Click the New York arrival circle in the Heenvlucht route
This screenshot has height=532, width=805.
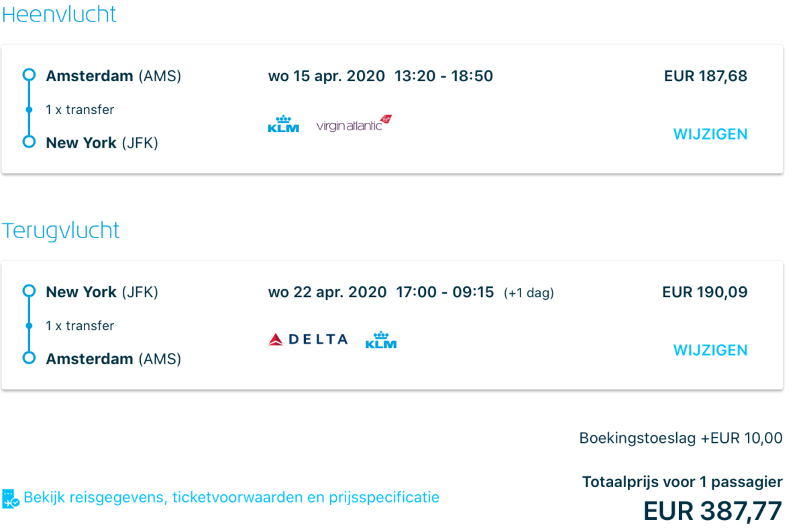tap(29, 142)
